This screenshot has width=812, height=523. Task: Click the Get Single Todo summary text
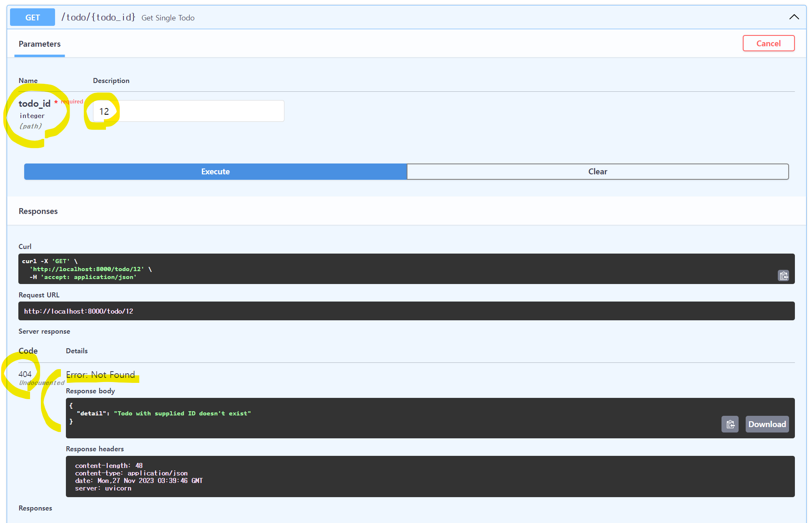168,18
